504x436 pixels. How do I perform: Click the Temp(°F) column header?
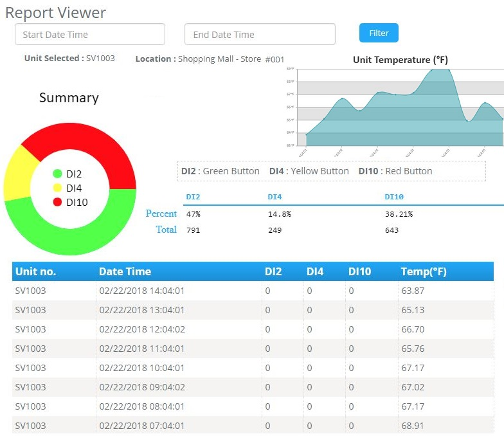pos(423,271)
